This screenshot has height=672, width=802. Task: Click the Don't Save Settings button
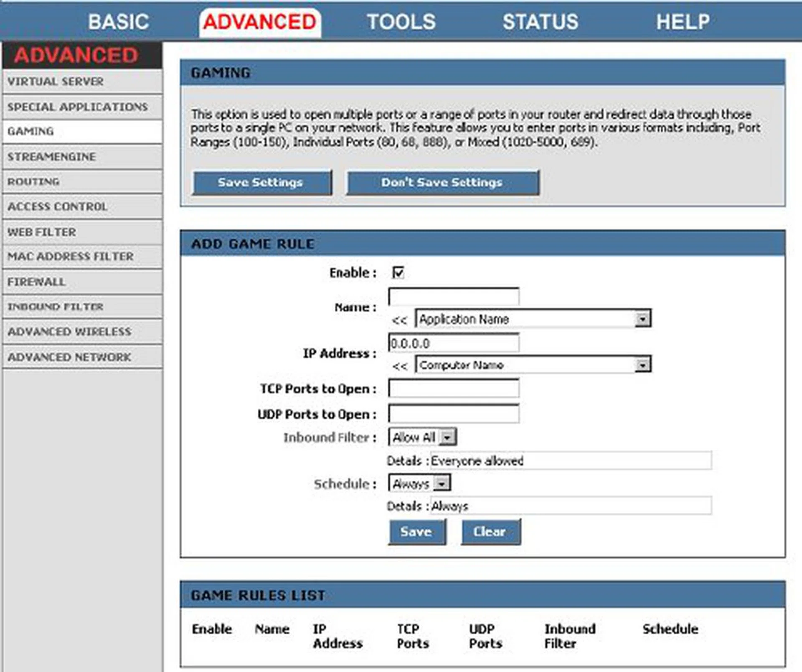tap(442, 182)
